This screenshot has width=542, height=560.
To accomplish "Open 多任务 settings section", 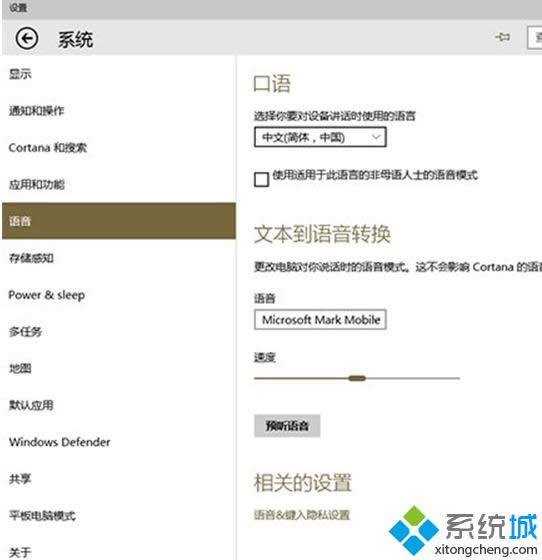I will click(25, 332).
